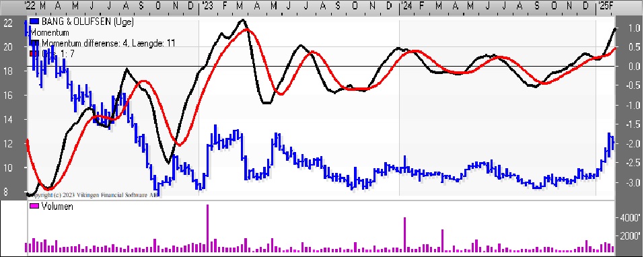Click the tallest volume bar at early '23

pyautogui.click(x=207, y=228)
